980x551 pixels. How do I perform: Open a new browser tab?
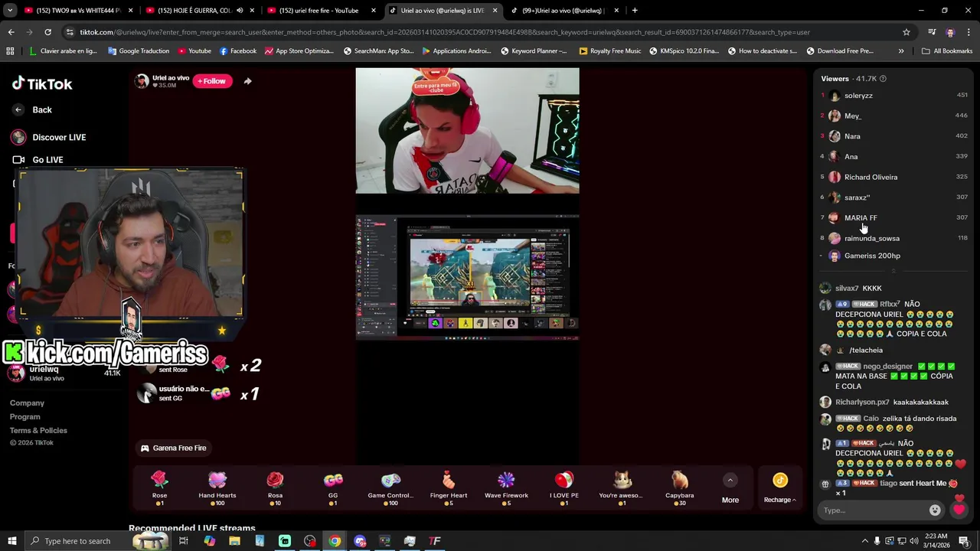tap(635, 11)
